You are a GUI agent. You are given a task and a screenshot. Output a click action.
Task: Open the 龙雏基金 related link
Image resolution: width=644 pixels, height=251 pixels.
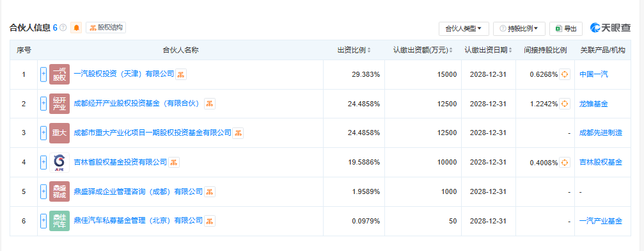click(593, 104)
